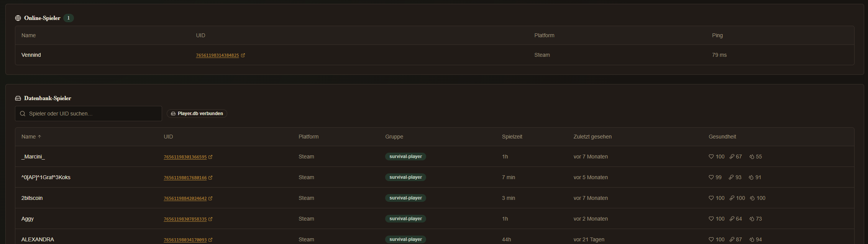This screenshot has width=868, height=244.
Task: Click the survival-player badge in the Aggy row
Action: (x=405, y=219)
